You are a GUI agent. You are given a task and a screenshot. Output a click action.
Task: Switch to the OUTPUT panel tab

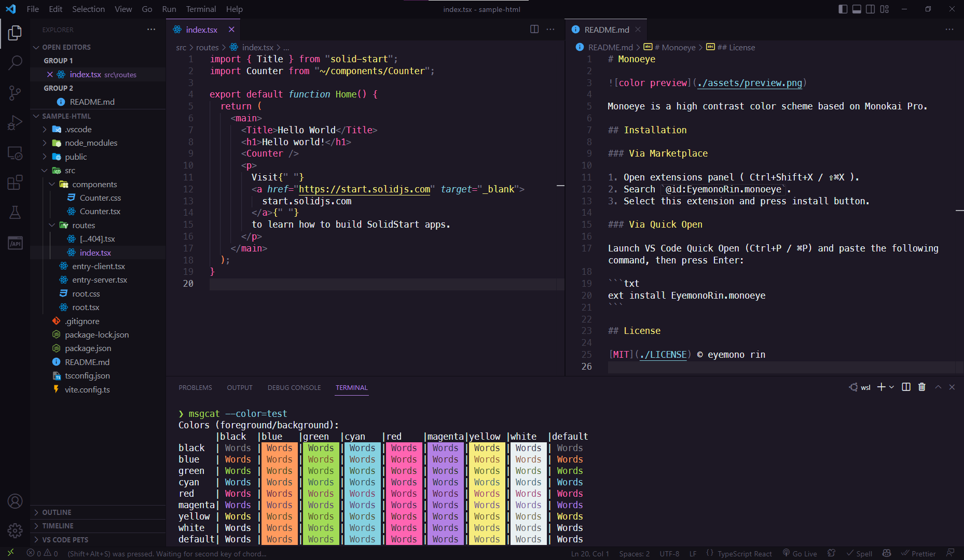pyautogui.click(x=240, y=387)
